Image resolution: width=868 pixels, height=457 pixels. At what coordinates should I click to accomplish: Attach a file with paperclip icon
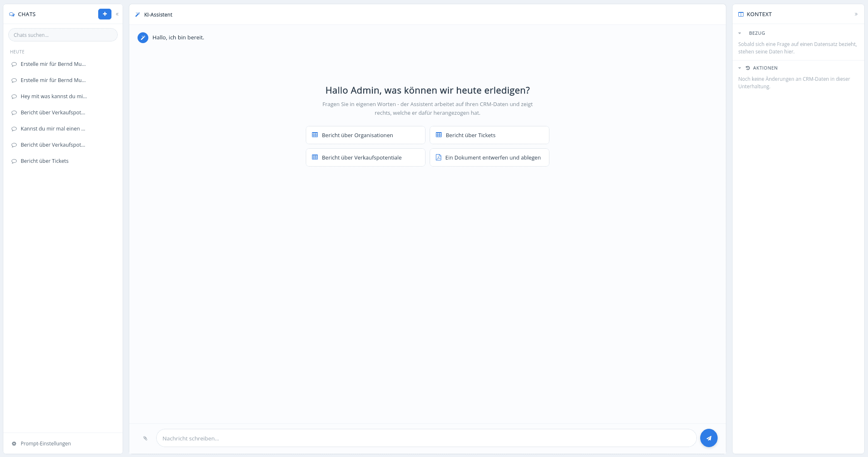[145, 438]
